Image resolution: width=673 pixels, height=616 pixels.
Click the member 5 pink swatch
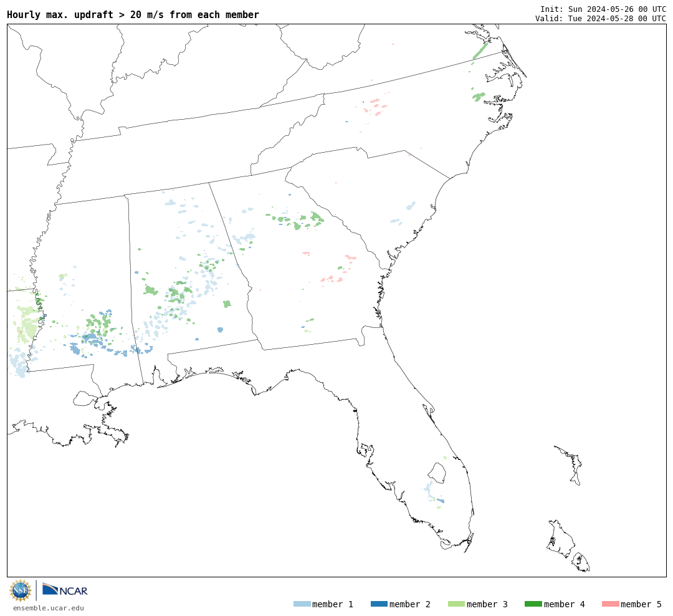point(610,604)
